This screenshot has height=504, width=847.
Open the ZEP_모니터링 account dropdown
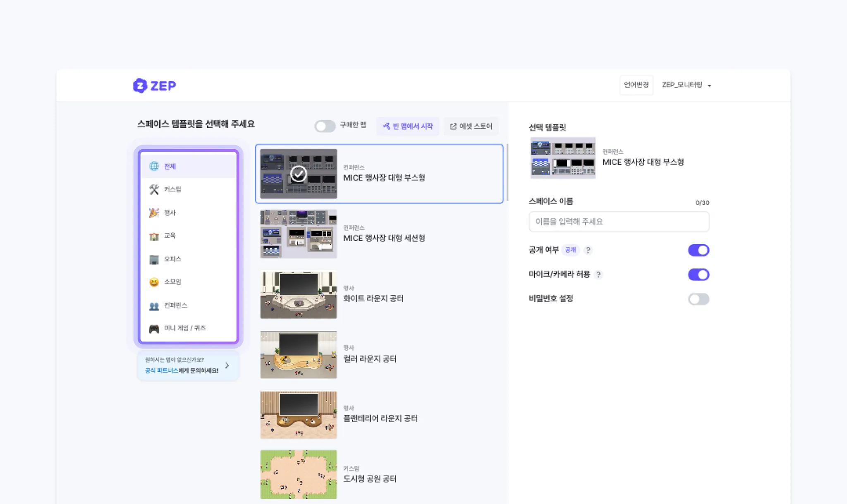(x=686, y=85)
